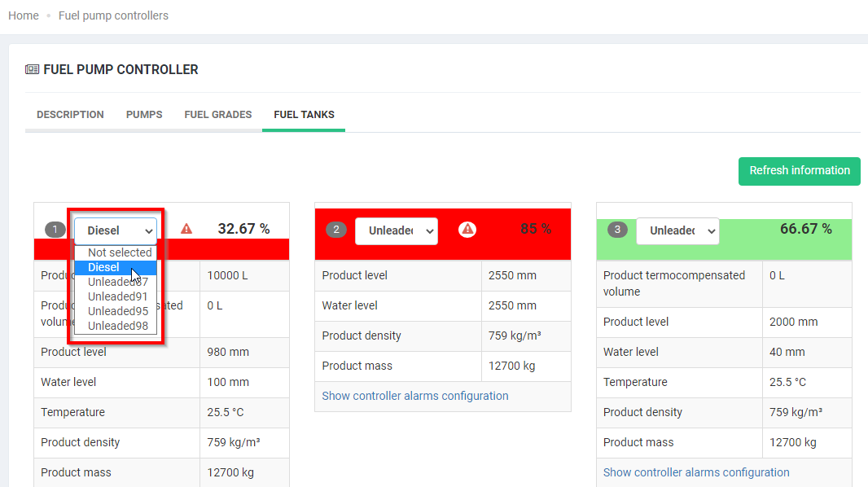
Task: Click the white alert icon on tank 2
Action: click(x=467, y=230)
